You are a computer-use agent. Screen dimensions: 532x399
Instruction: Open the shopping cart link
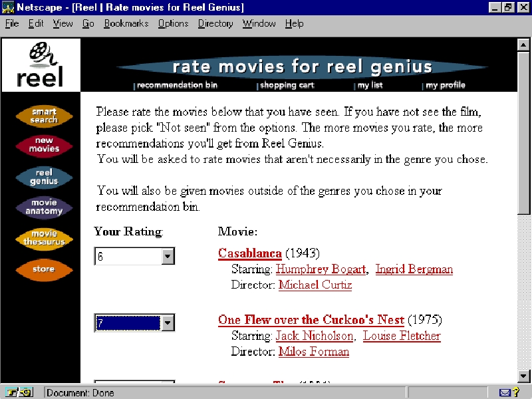287,85
